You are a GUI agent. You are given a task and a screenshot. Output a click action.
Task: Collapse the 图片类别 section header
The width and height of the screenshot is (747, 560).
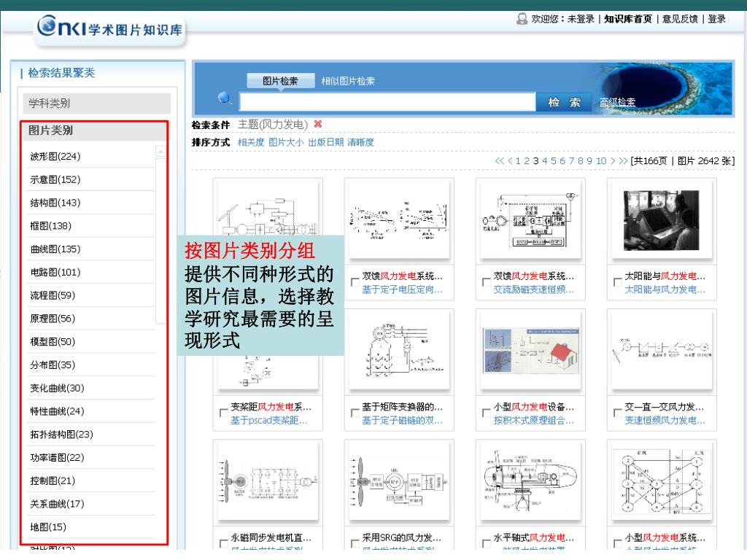coord(96,131)
